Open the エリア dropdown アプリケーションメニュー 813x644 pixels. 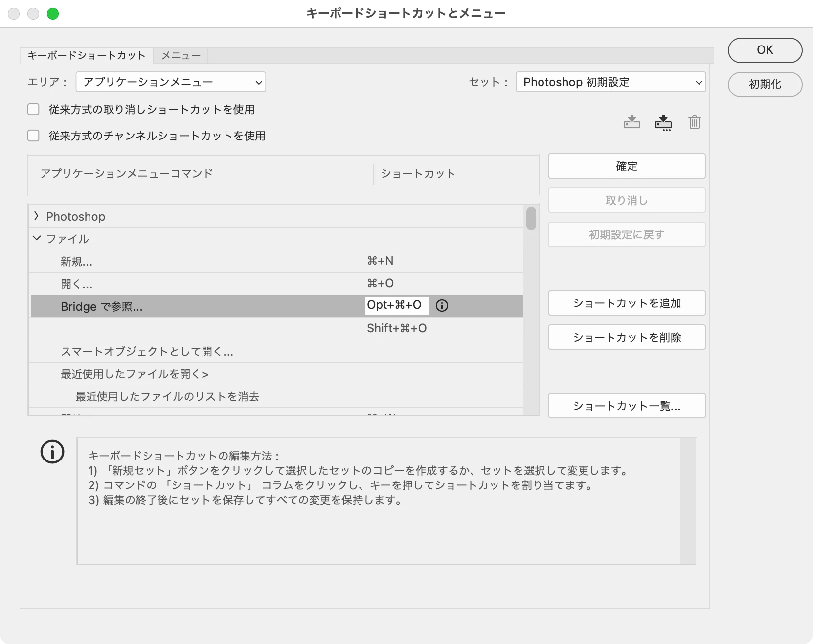tap(171, 82)
